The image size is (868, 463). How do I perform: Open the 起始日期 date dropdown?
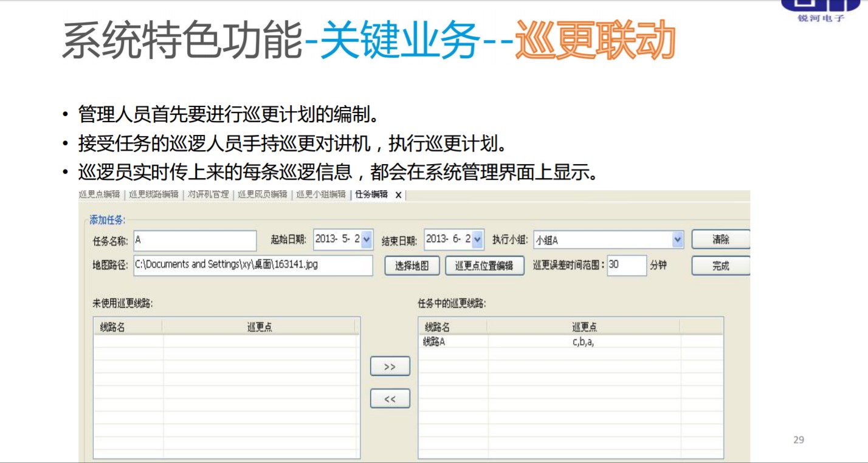(367, 239)
